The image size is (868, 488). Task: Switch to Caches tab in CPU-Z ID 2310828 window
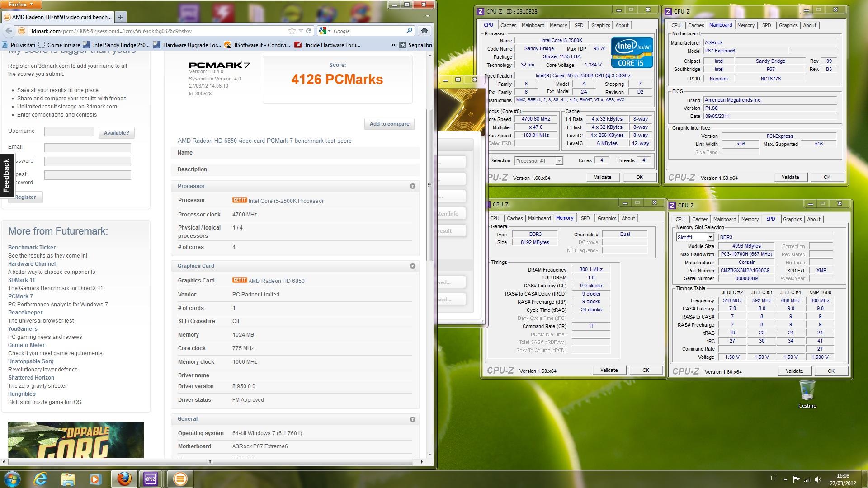pyautogui.click(x=508, y=25)
